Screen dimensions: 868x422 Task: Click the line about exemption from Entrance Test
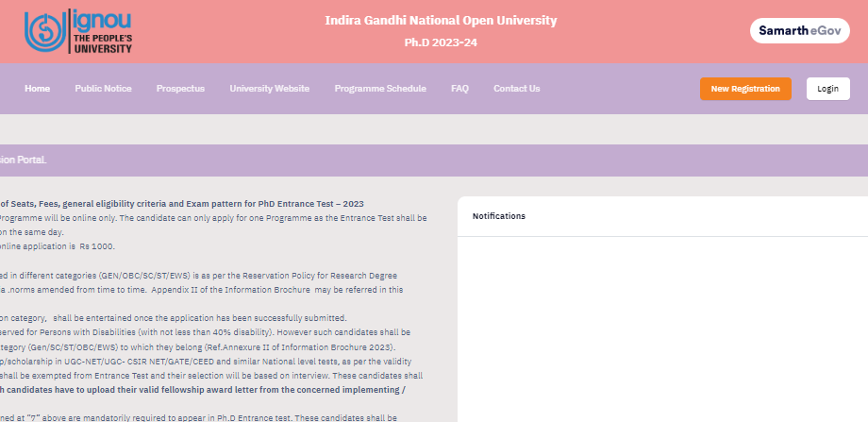tap(211, 376)
